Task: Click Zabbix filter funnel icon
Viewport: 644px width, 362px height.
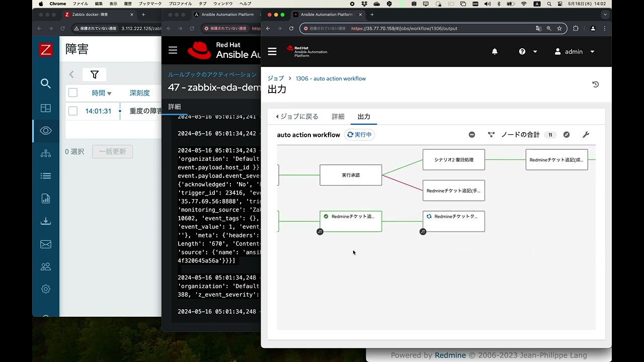Action: [95, 74]
